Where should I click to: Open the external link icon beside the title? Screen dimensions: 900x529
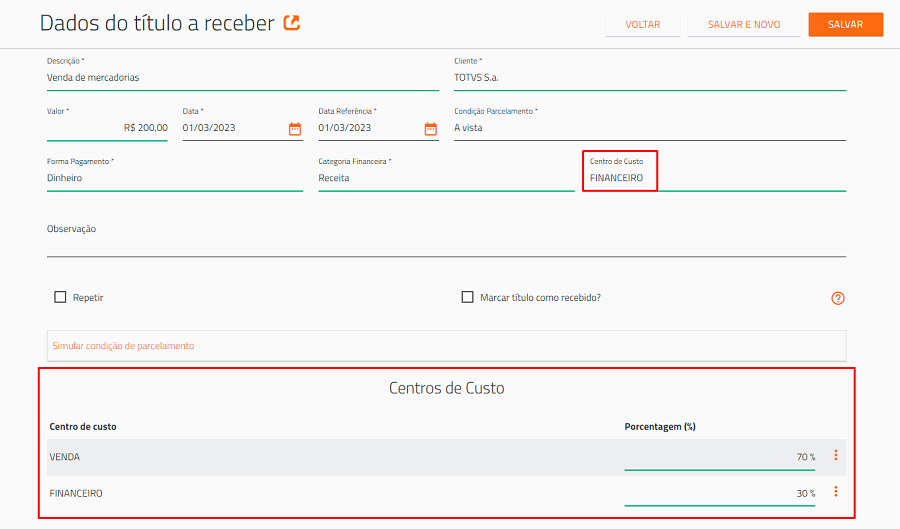click(292, 23)
